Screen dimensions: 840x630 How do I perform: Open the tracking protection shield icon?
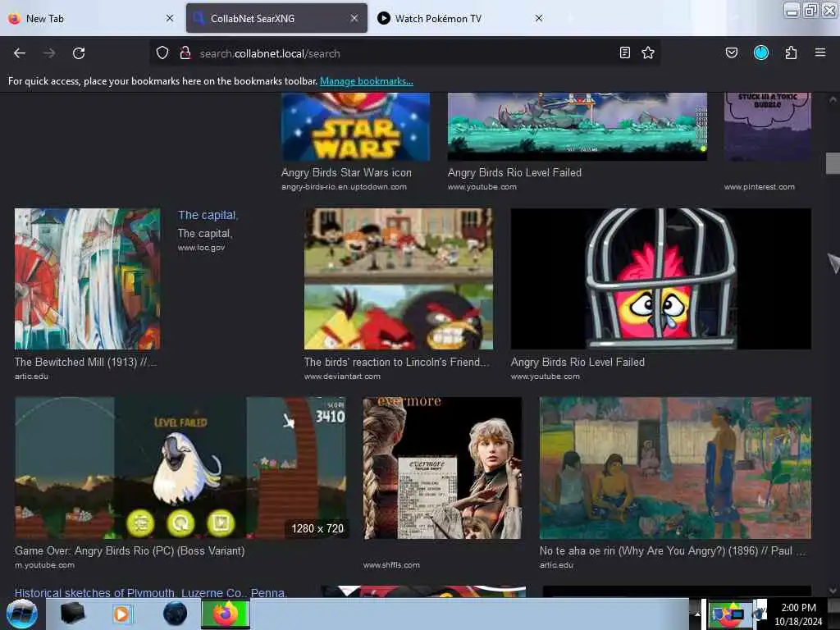162,53
